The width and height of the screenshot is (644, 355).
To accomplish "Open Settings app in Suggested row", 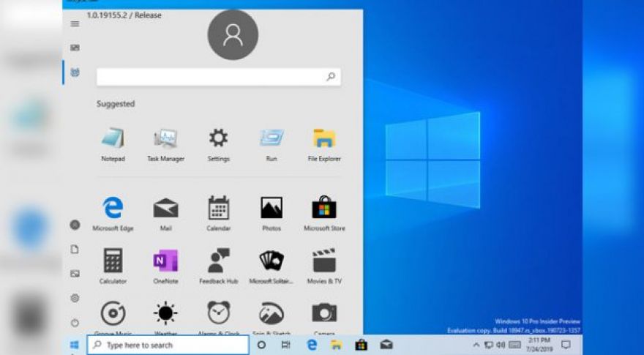I will 219,144.
